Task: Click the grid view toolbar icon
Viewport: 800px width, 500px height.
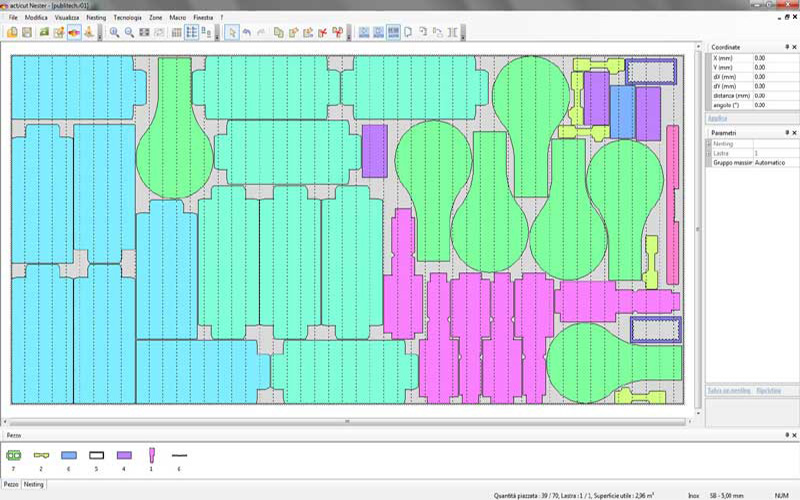Action: [176, 33]
